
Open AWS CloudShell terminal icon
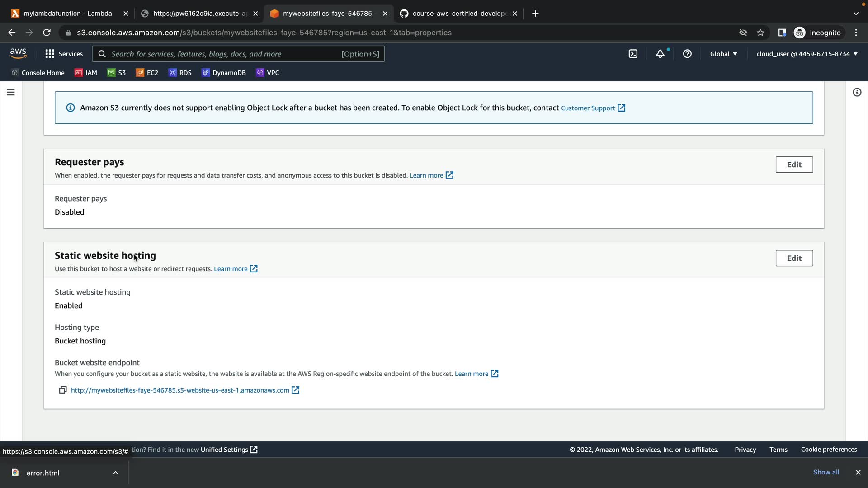[633, 54]
